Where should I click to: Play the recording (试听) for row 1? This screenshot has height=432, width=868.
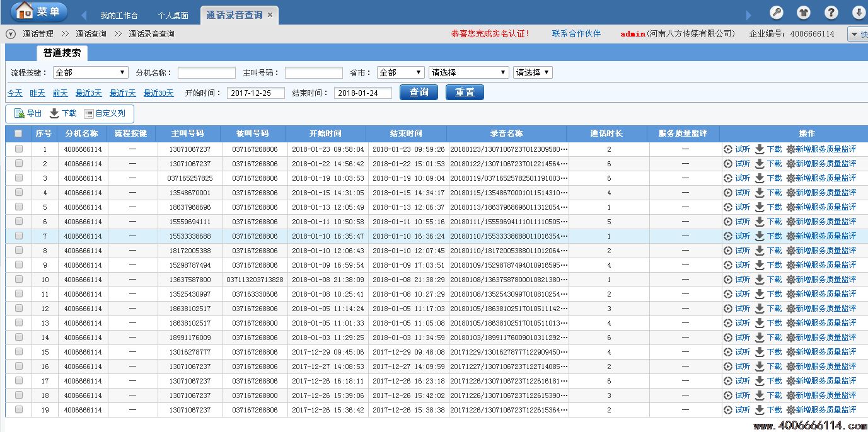click(728, 149)
